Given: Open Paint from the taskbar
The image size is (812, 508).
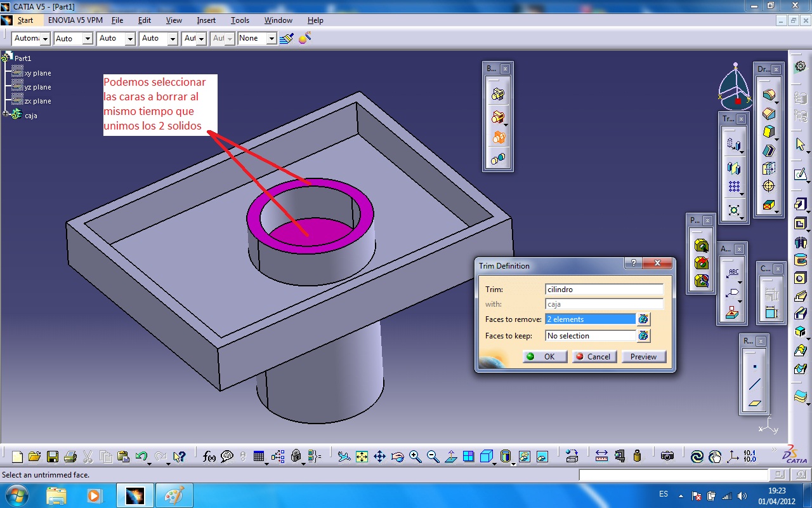Looking at the screenshot, I should [x=173, y=495].
